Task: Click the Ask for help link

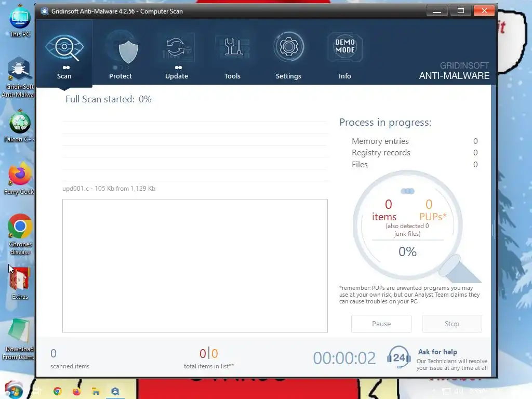Action: pos(437,352)
